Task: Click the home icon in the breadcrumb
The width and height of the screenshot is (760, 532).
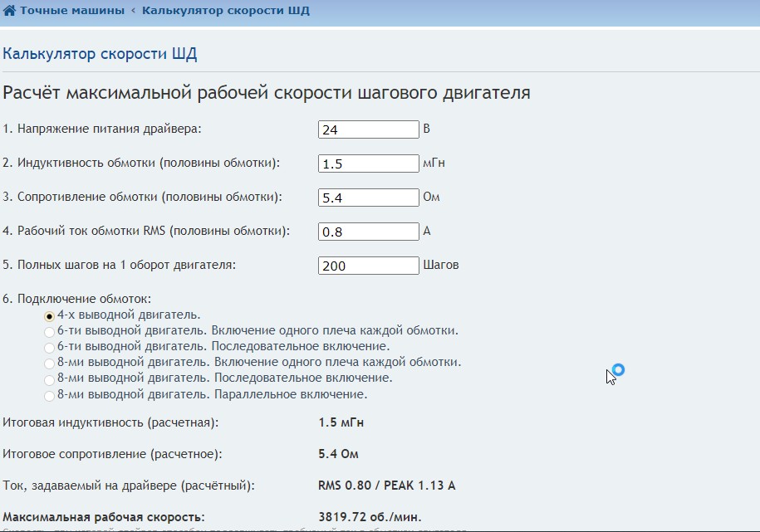Action: point(9,11)
